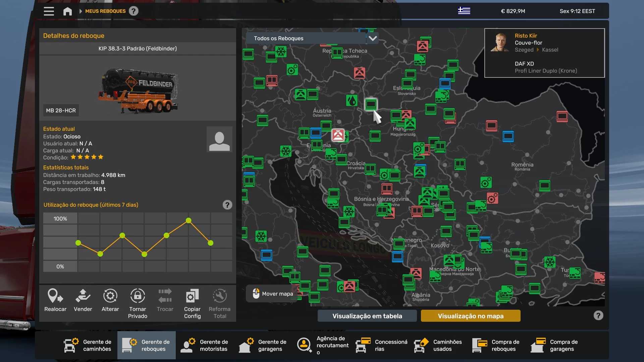Click the Greek flag language indicator

pos(464,11)
